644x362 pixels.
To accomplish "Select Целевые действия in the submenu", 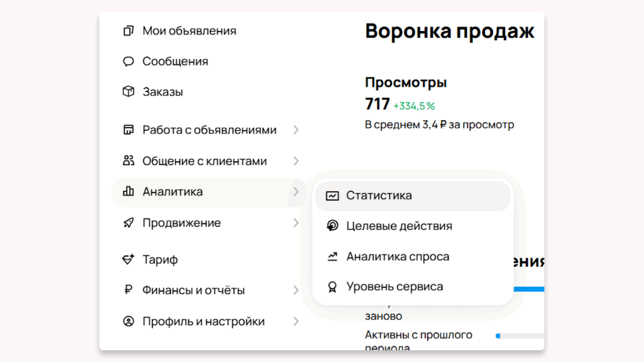I will point(399,226).
